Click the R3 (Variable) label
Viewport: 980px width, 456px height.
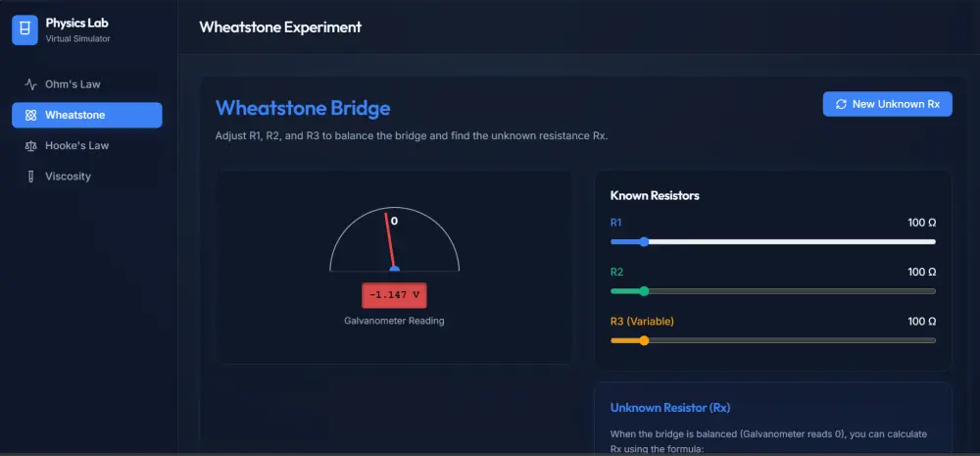[x=642, y=322]
